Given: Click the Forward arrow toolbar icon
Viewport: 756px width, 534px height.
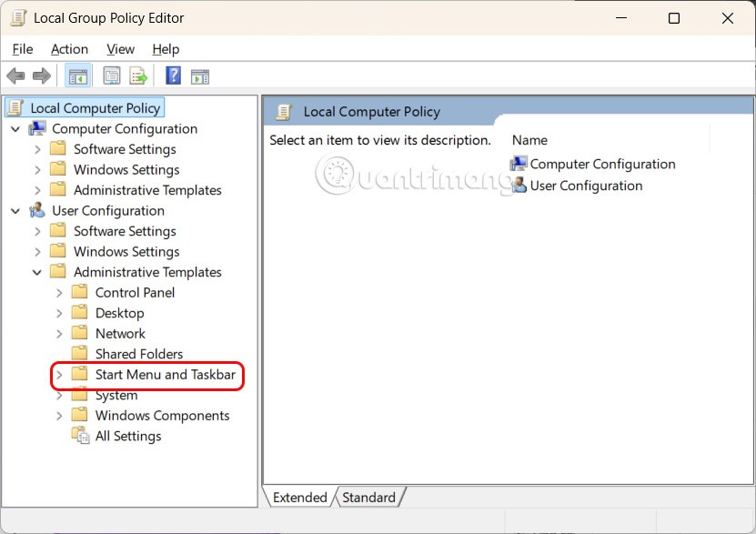Looking at the screenshot, I should click(x=42, y=76).
